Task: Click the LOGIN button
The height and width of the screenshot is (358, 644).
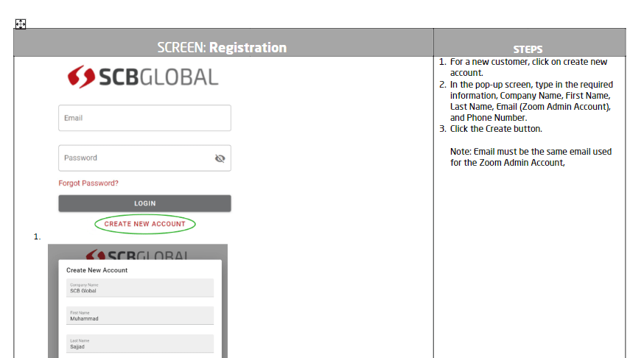Action: tap(144, 203)
